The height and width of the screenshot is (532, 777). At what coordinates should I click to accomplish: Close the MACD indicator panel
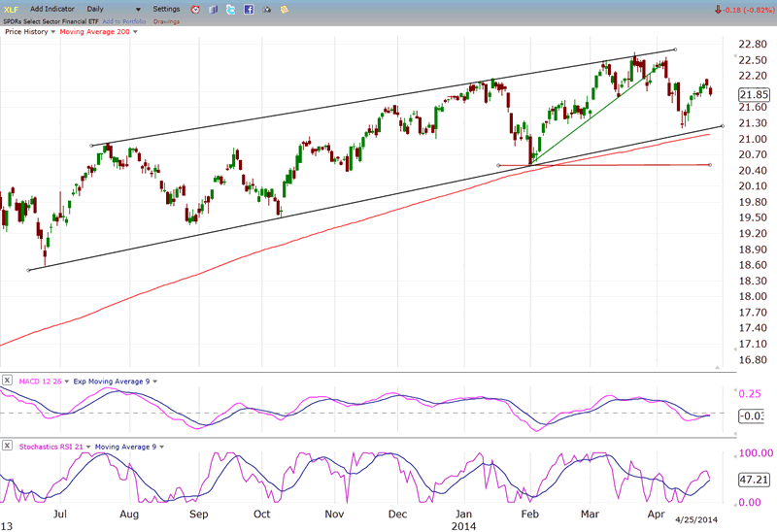coord(7,381)
